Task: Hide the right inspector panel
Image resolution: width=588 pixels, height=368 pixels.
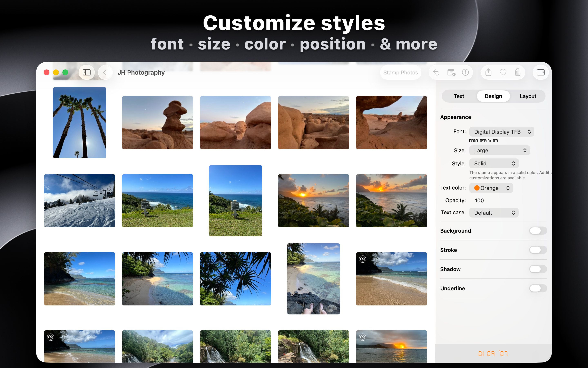Action: coord(541,72)
